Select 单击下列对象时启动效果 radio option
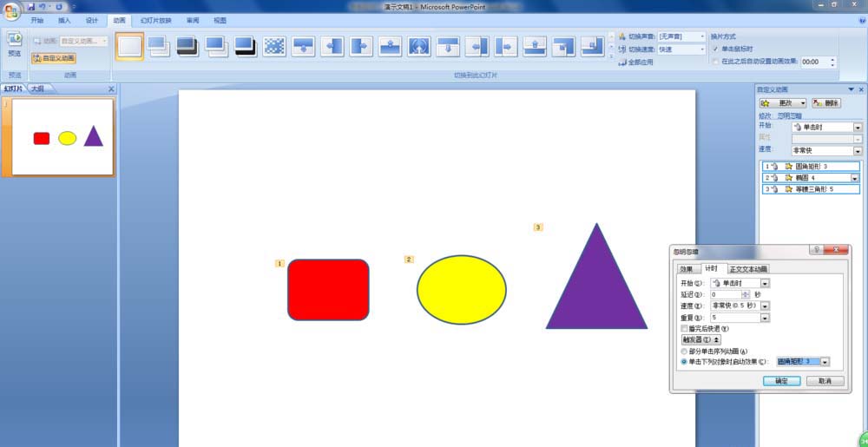The width and height of the screenshot is (868, 447). click(x=684, y=361)
